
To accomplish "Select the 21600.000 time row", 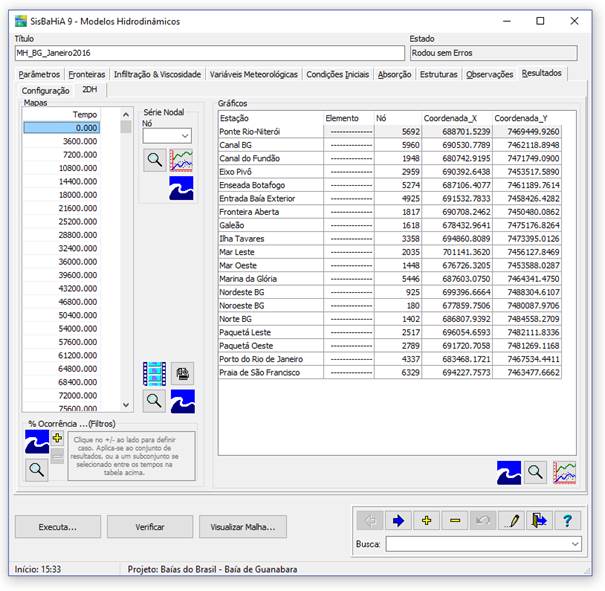I will click(62, 208).
